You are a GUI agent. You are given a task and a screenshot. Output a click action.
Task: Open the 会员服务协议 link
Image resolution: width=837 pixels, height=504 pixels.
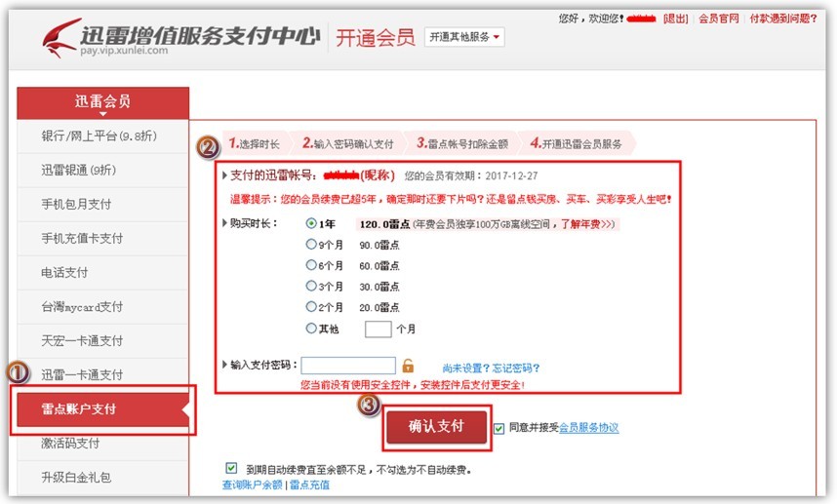click(589, 428)
